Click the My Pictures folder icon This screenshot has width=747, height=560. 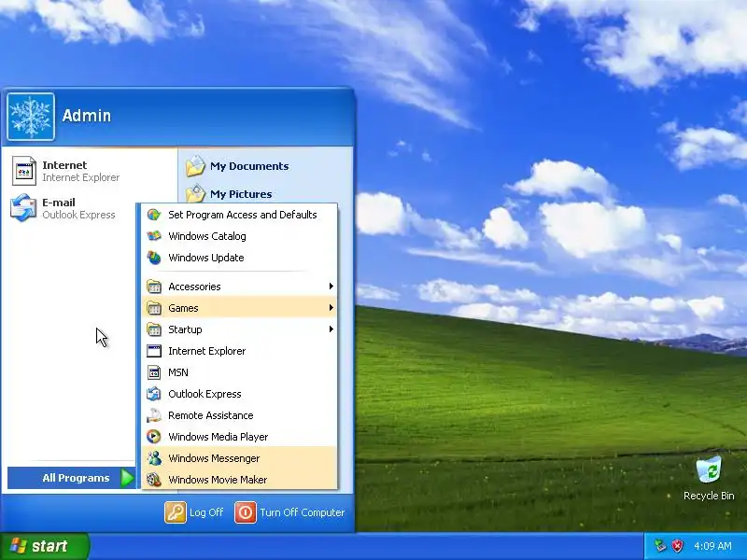coord(195,193)
